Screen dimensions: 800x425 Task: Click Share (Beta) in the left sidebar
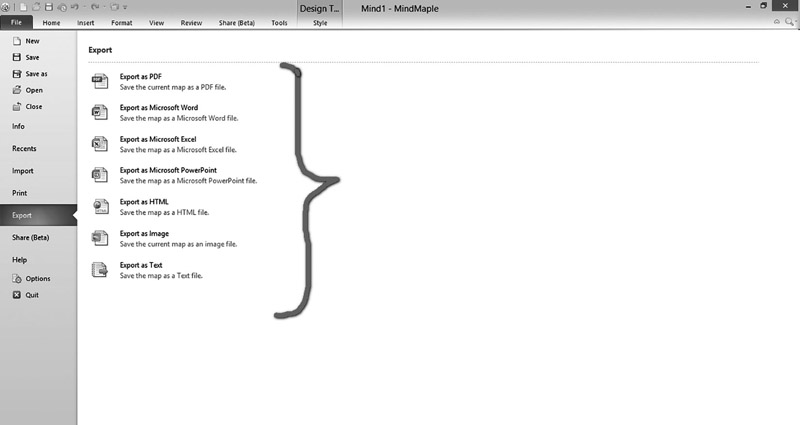pyautogui.click(x=30, y=238)
